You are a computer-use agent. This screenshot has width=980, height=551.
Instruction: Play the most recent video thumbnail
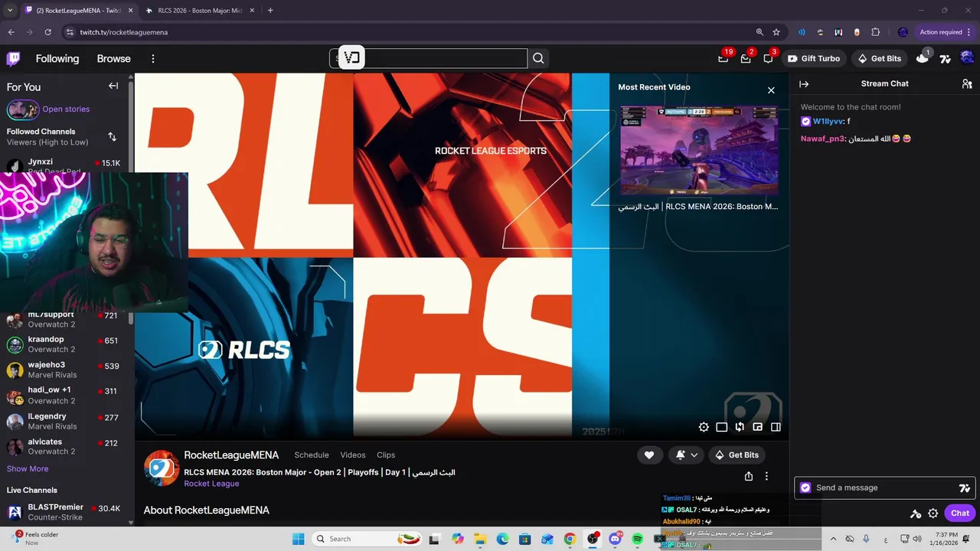coord(699,150)
